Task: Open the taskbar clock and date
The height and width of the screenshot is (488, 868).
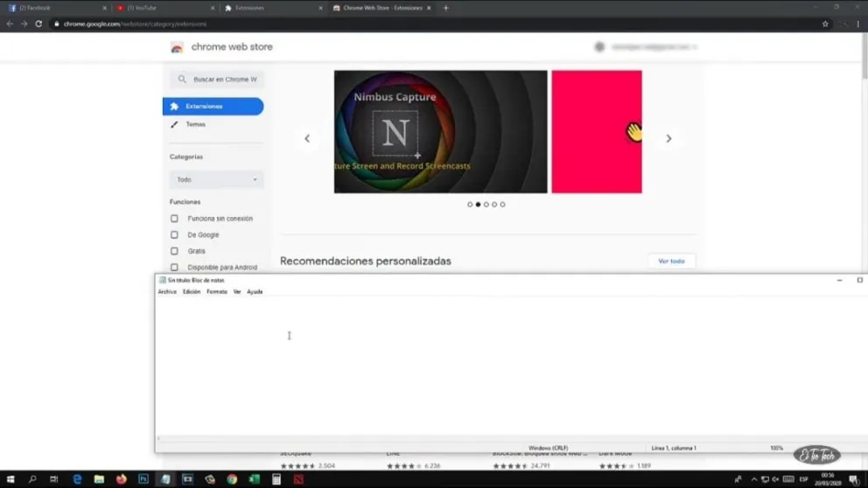Action: click(828, 479)
